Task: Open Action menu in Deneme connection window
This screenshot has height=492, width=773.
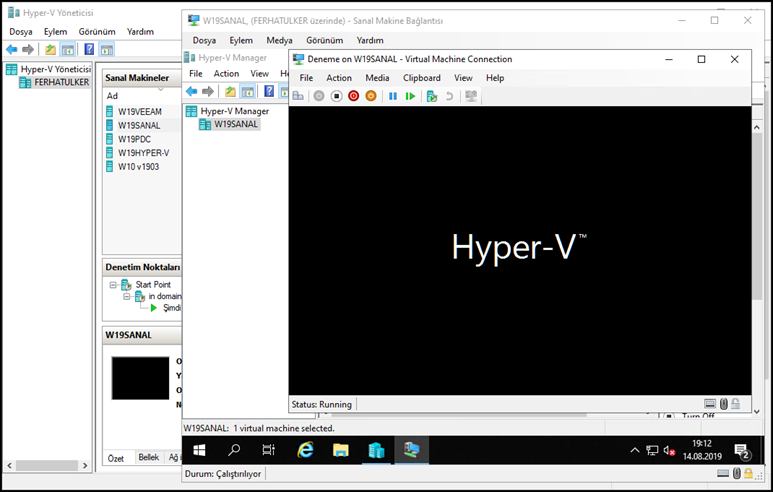Action: coord(339,78)
